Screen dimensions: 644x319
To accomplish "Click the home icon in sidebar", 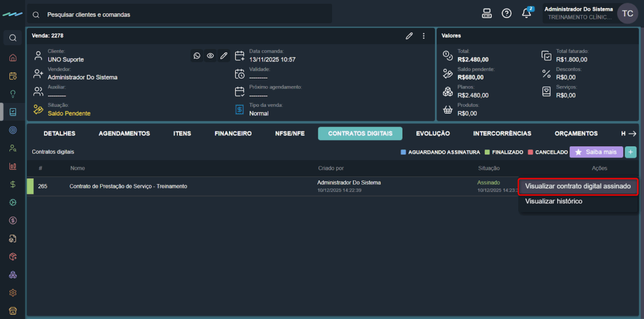I will tap(13, 58).
